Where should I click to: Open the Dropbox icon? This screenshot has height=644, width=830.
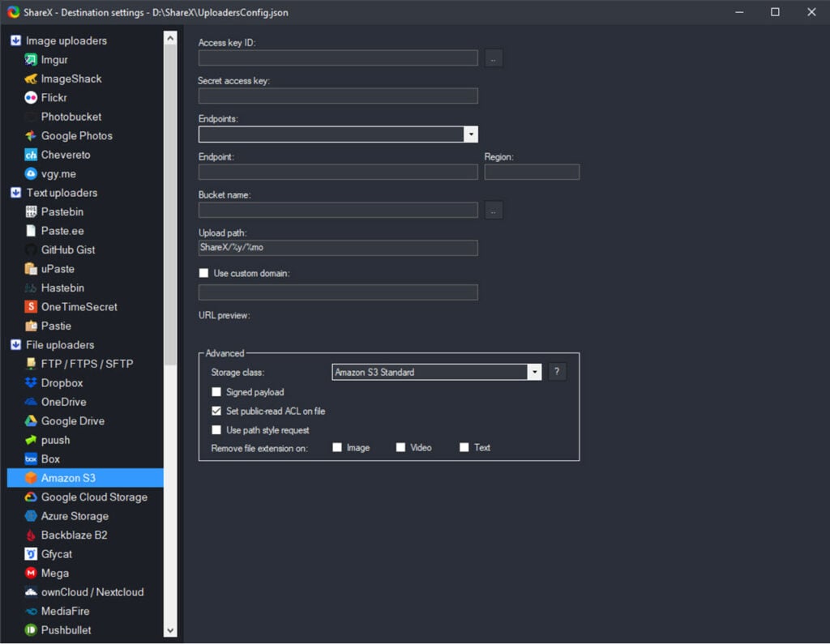(x=31, y=383)
